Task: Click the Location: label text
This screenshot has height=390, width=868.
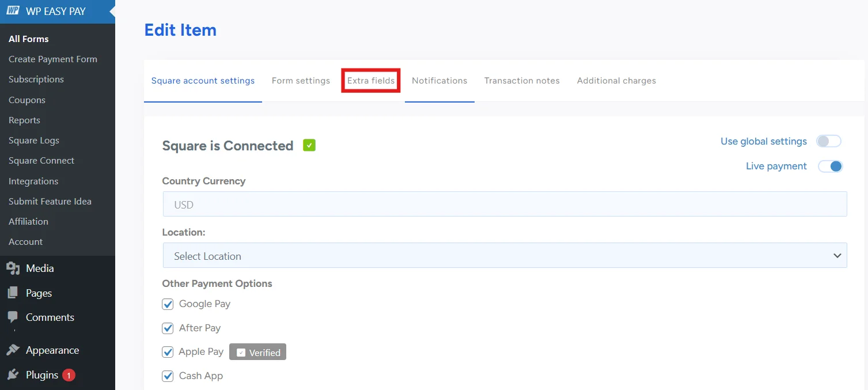Action: pos(184,232)
